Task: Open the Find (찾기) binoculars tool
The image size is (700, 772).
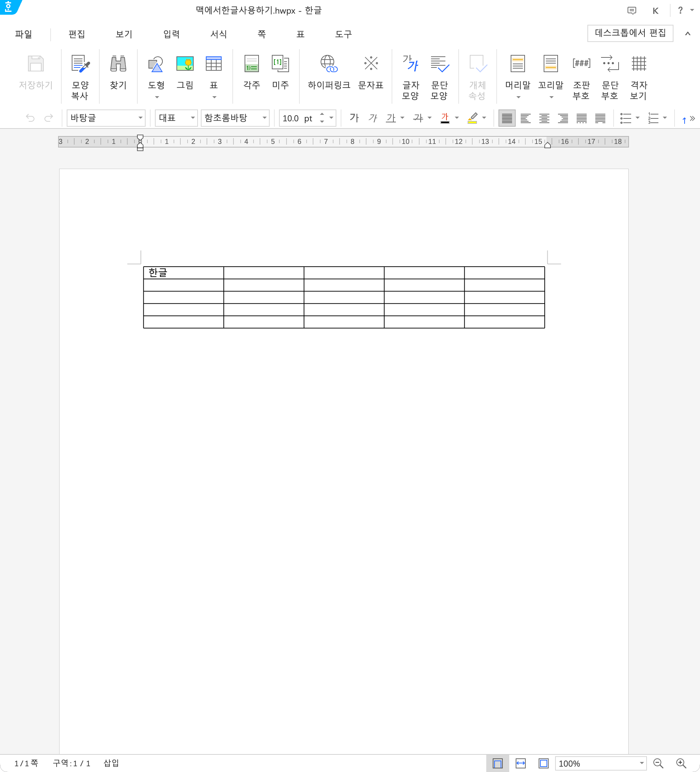Action: click(x=118, y=64)
